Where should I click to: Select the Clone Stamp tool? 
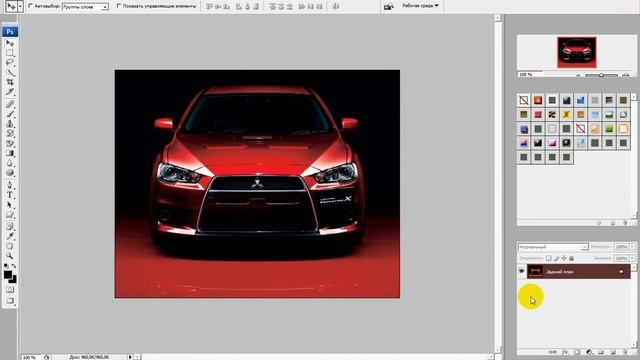[10, 124]
